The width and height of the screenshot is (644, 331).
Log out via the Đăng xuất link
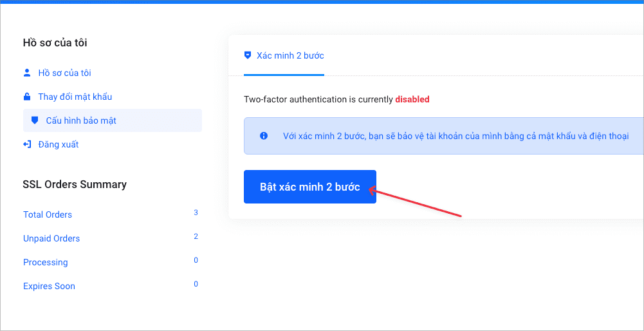coord(58,144)
